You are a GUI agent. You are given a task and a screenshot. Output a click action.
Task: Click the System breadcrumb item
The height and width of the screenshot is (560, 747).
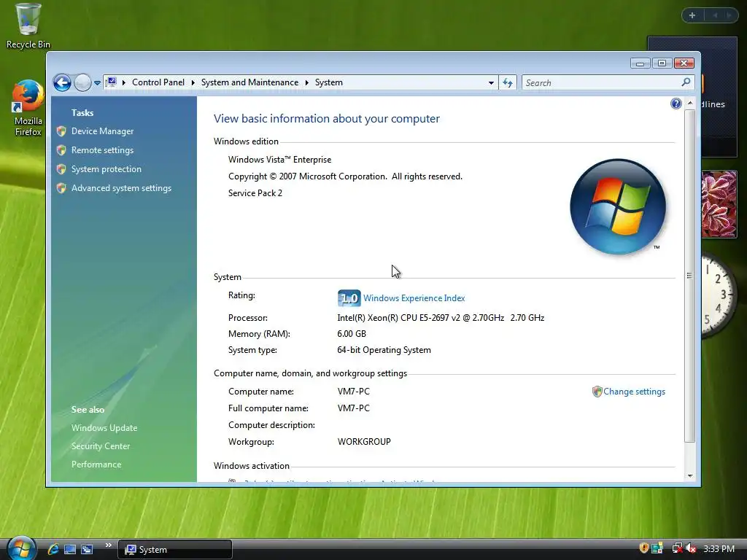point(329,82)
